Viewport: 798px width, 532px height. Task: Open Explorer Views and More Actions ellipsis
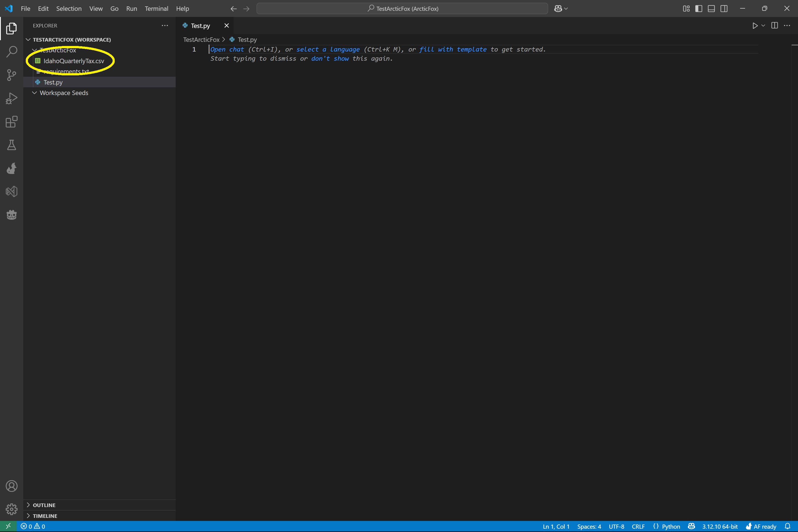(165, 26)
